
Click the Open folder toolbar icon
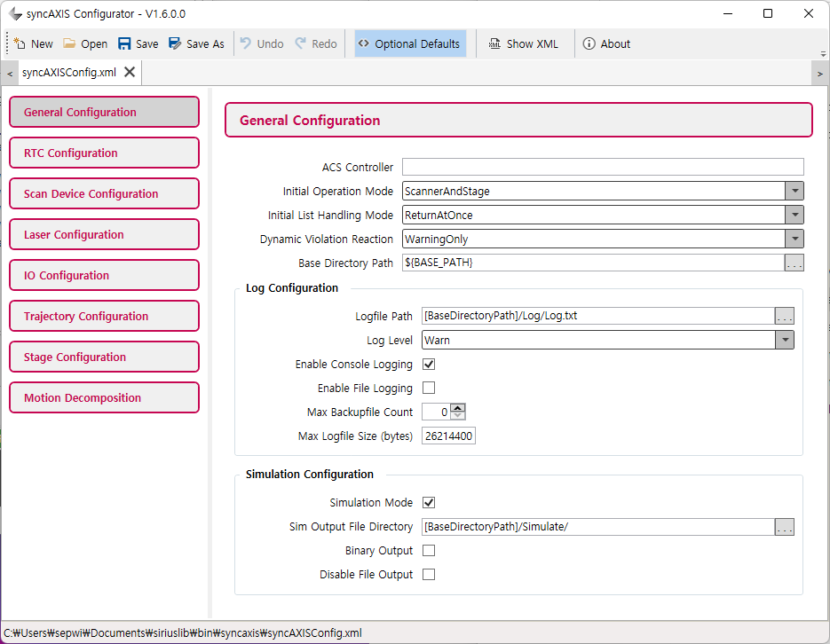click(69, 43)
